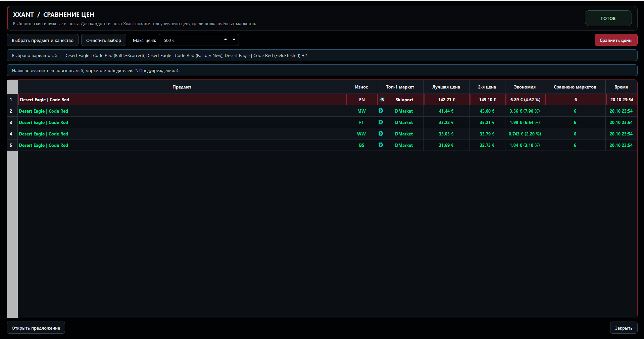Click the selected variants summary bar
Image resolution: width=644 pixels, height=339 pixels.
322,55
